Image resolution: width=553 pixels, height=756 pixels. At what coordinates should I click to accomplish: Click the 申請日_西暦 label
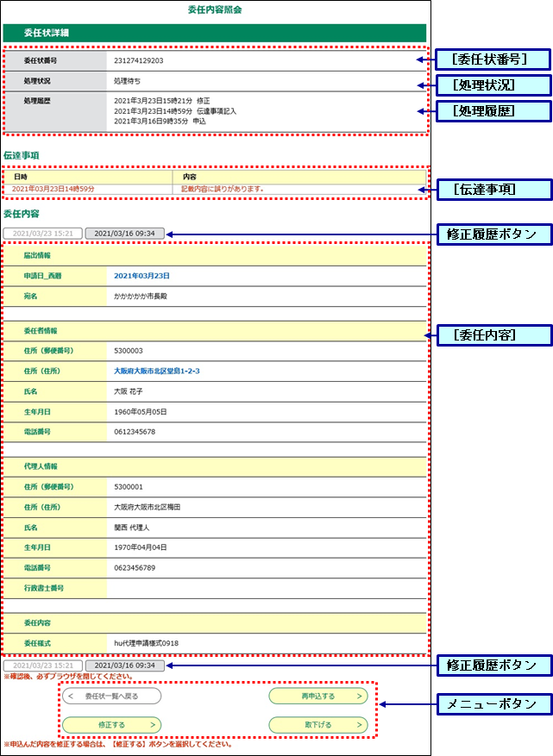click(x=43, y=276)
